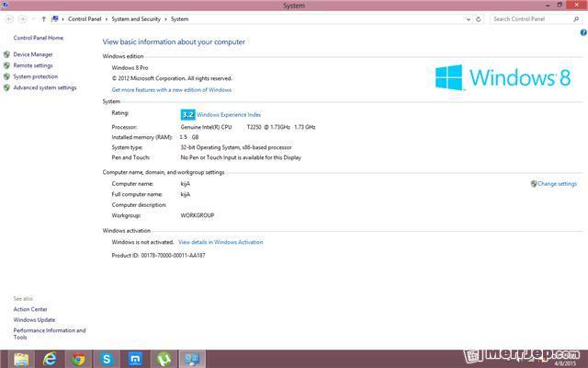Image resolution: width=588 pixels, height=368 pixels.
Task: Click the taskbar clock date
Action: coord(565,363)
